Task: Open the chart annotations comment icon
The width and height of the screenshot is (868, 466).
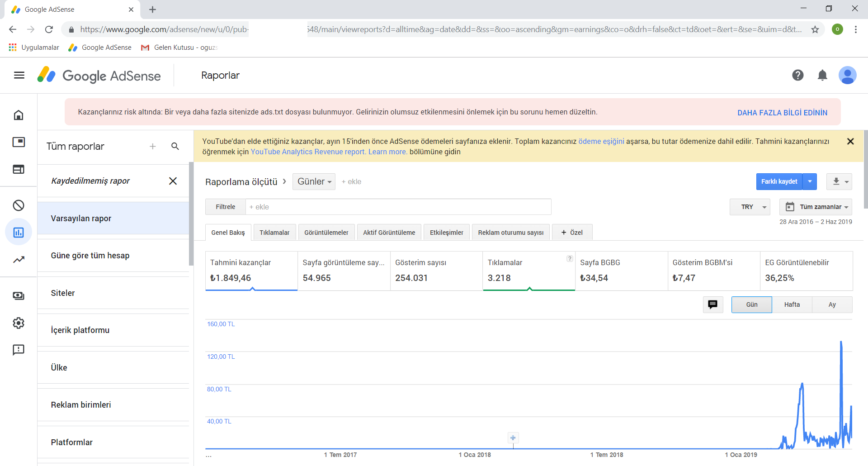Action: pyautogui.click(x=713, y=304)
